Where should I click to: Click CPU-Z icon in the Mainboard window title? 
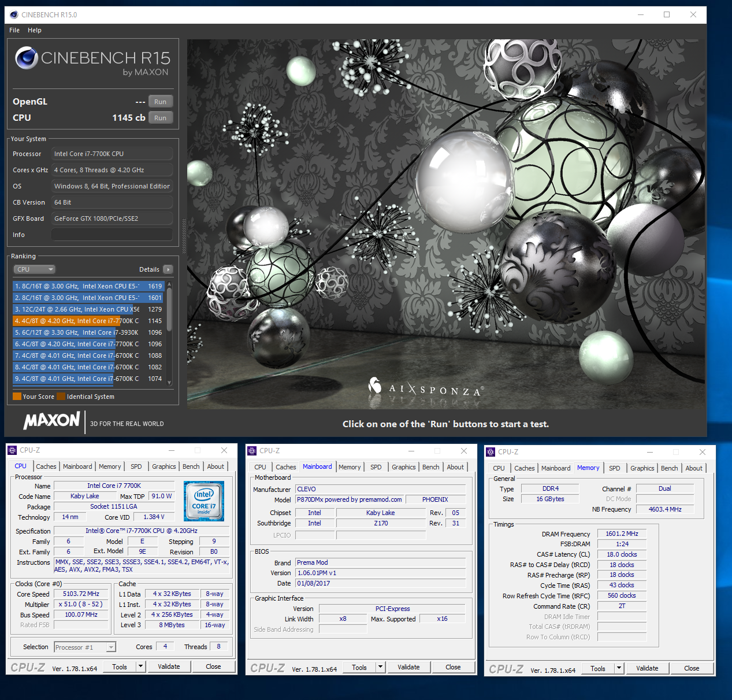(x=252, y=450)
